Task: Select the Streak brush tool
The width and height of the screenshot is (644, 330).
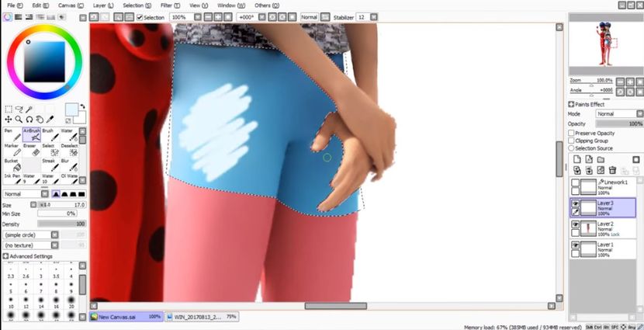Action: 50,165
